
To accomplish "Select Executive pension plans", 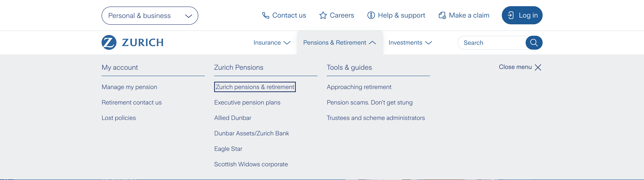I will tap(247, 102).
